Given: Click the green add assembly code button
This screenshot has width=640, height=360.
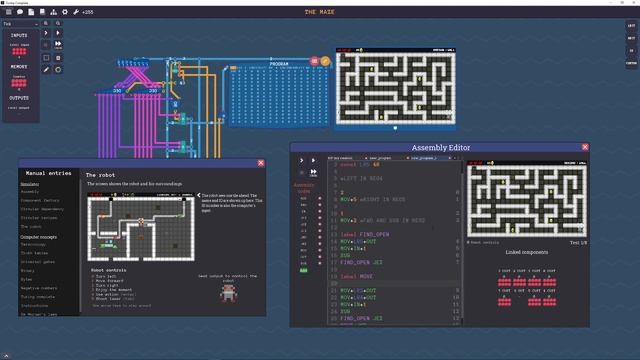Looking at the screenshot, I should click(x=304, y=270).
